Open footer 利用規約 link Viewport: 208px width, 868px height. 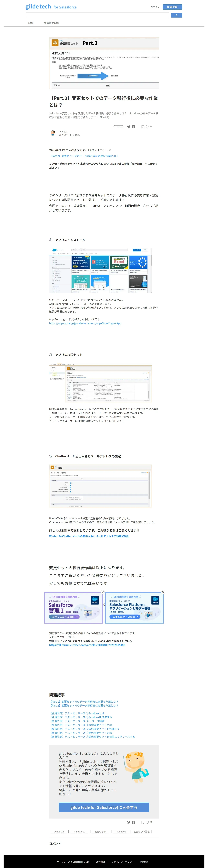pos(145,862)
